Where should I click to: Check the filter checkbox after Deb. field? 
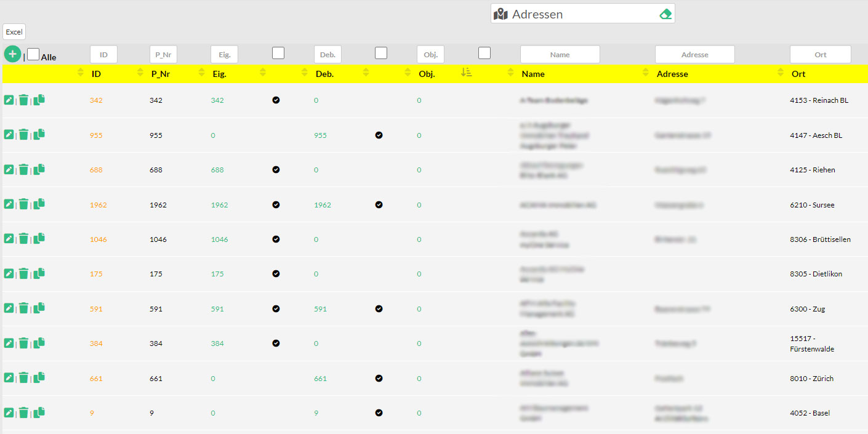[381, 54]
